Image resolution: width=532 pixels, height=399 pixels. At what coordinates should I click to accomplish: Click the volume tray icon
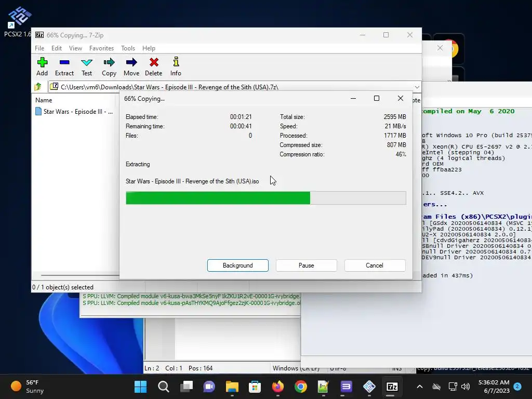[x=465, y=387]
